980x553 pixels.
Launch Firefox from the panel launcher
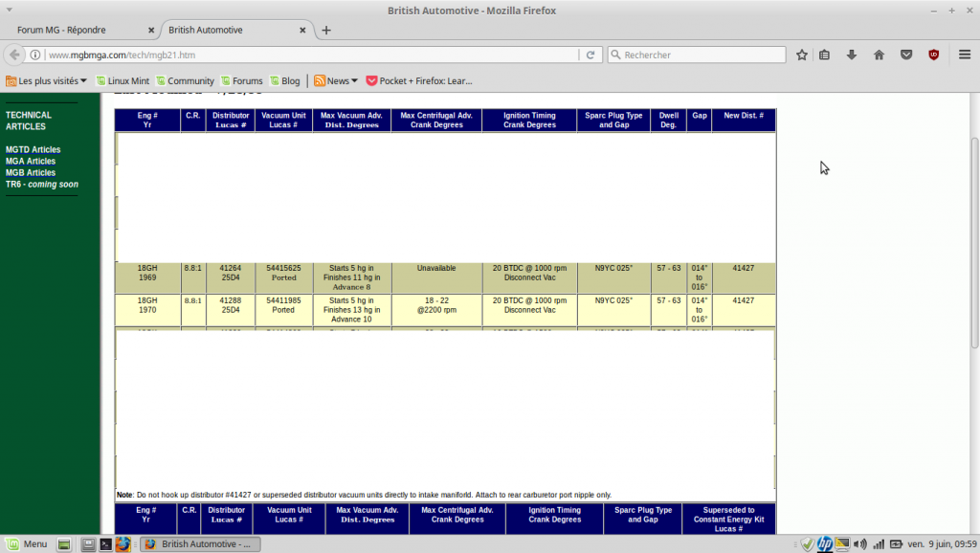[x=123, y=544]
